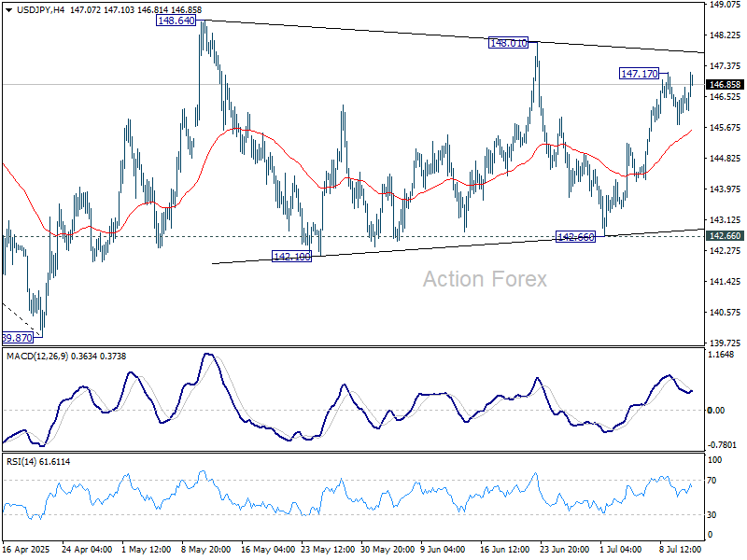Click the RSI 30 level label

coord(712,515)
